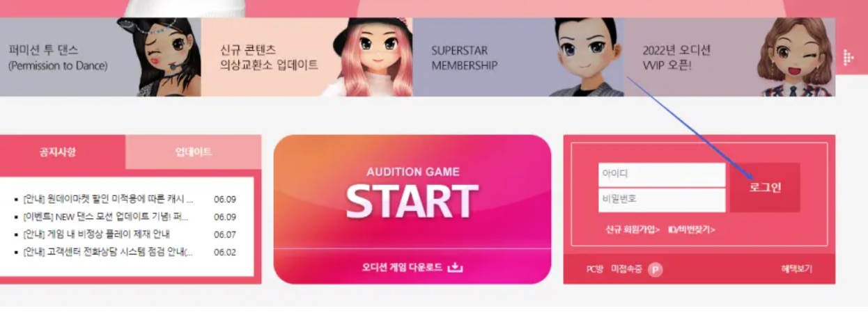Focus the 비밀번호 input field
The height and width of the screenshot is (313, 868).
662,200
